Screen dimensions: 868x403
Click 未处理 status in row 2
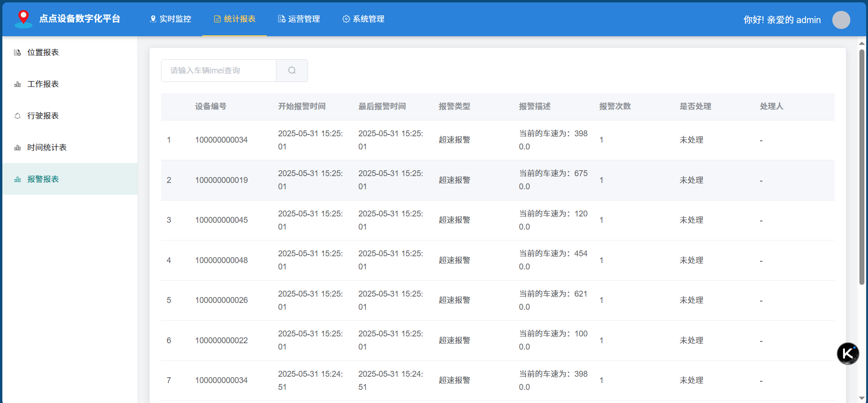[x=692, y=180]
